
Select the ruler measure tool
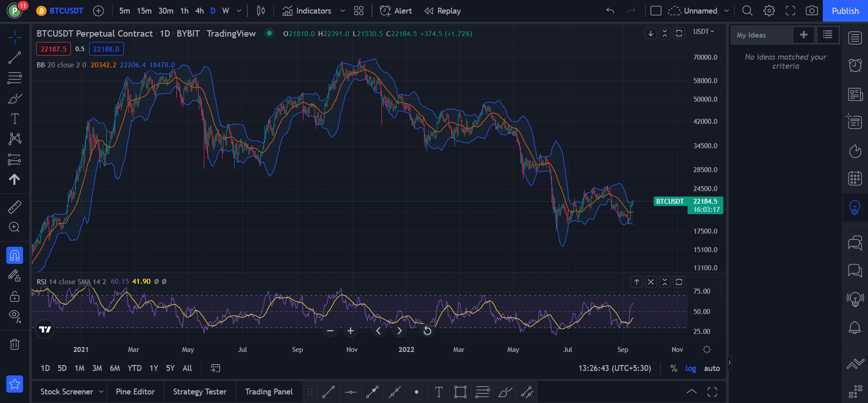(x=14, y=207)
